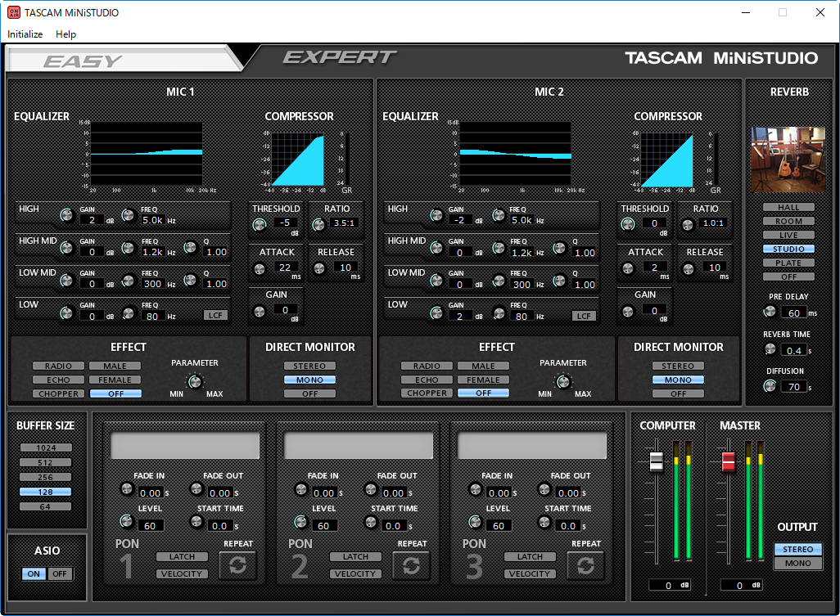840x616 pixels.
Task: Set buffer size to 256
Action: point(46,478)
